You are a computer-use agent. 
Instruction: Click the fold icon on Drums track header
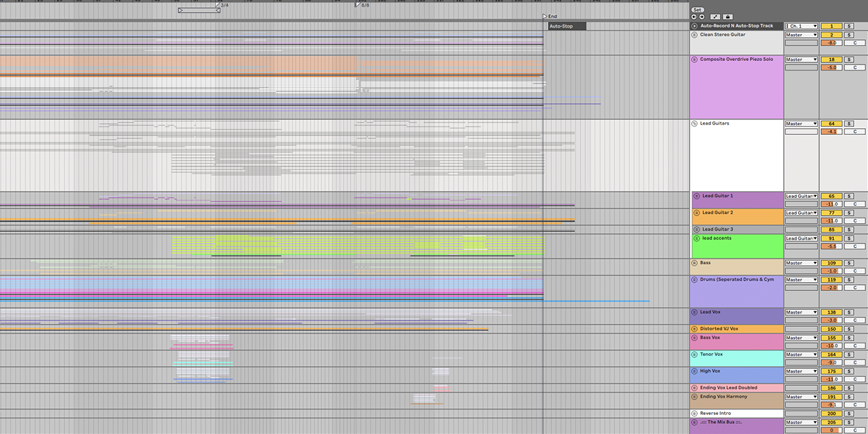click(694, 279)
